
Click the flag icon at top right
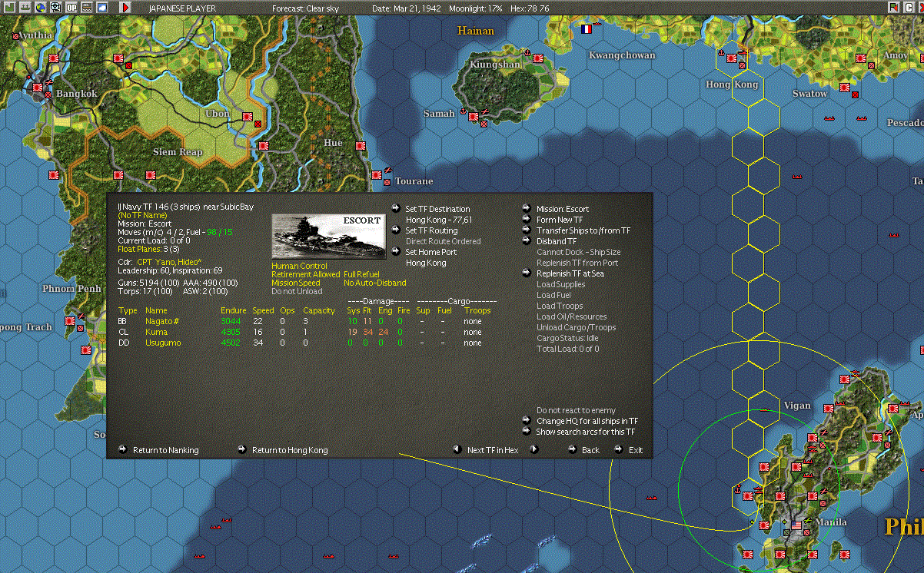(893, 8)
